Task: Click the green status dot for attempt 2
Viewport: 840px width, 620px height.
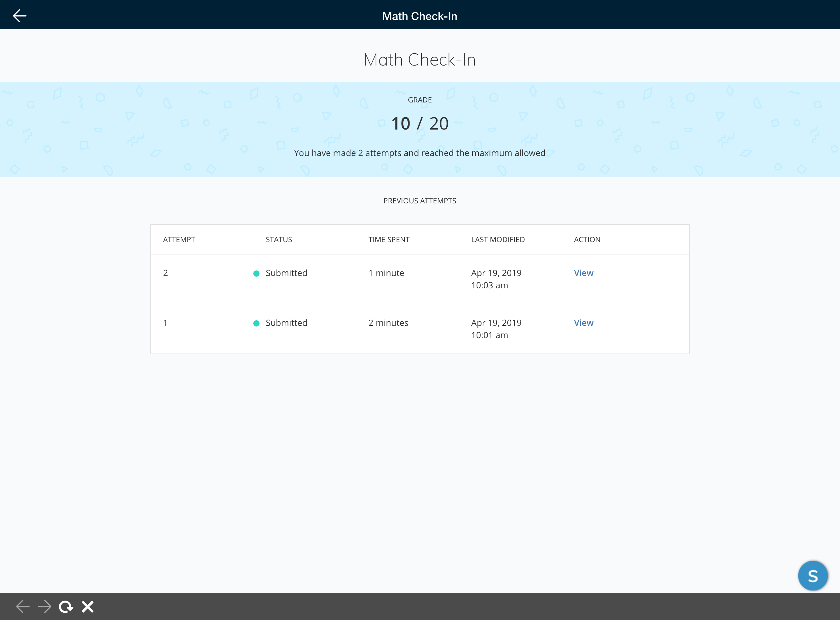Action: pos(256,274)
